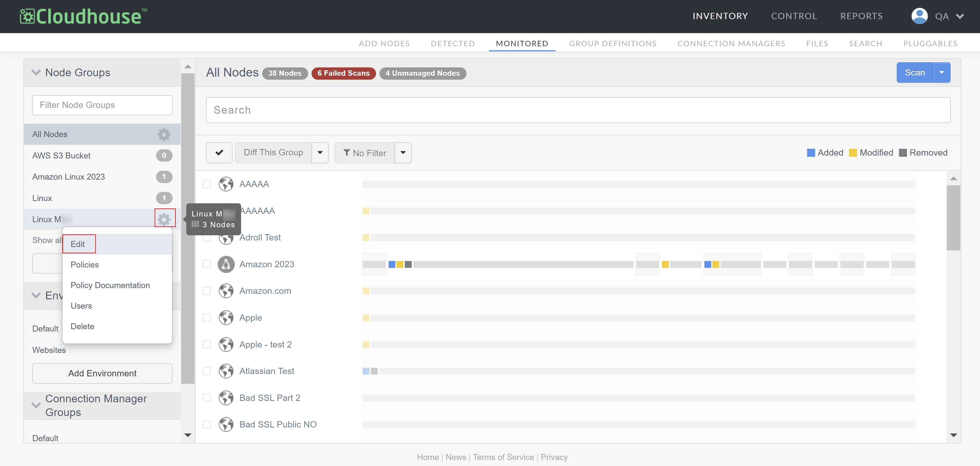Click the Filter Node Groups input
The width and height of the screenshot is (980, 466).
pyautogui.click(x=102, y=105)
